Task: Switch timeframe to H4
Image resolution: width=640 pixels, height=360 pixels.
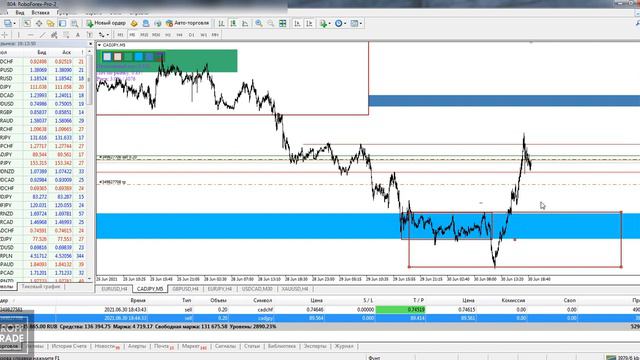Action: (x=180, y=35)
